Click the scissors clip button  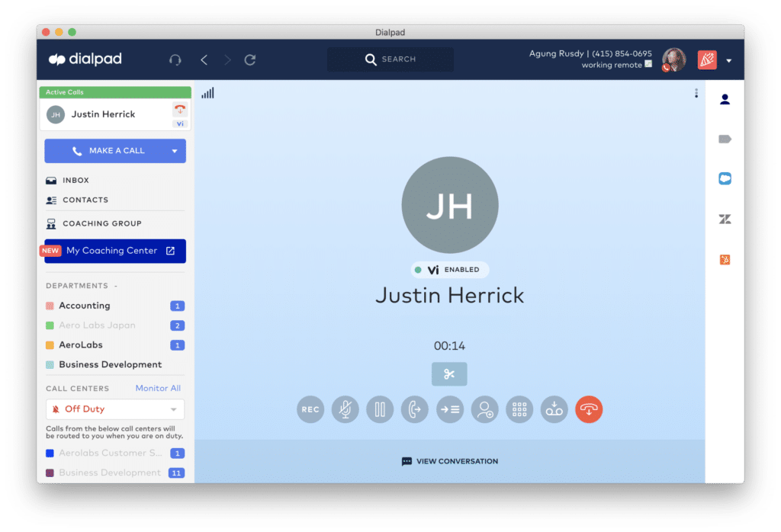tap(448, 374)
